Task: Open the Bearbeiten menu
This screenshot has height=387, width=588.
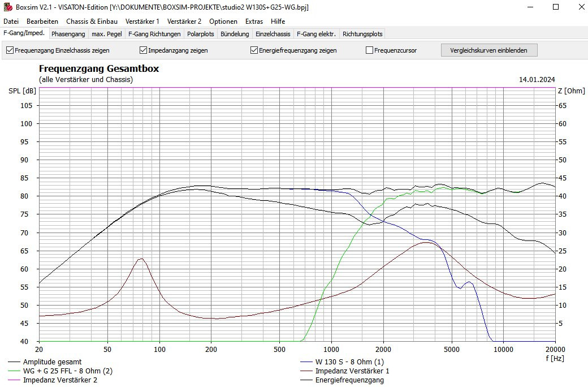Action: click(42, 21)
